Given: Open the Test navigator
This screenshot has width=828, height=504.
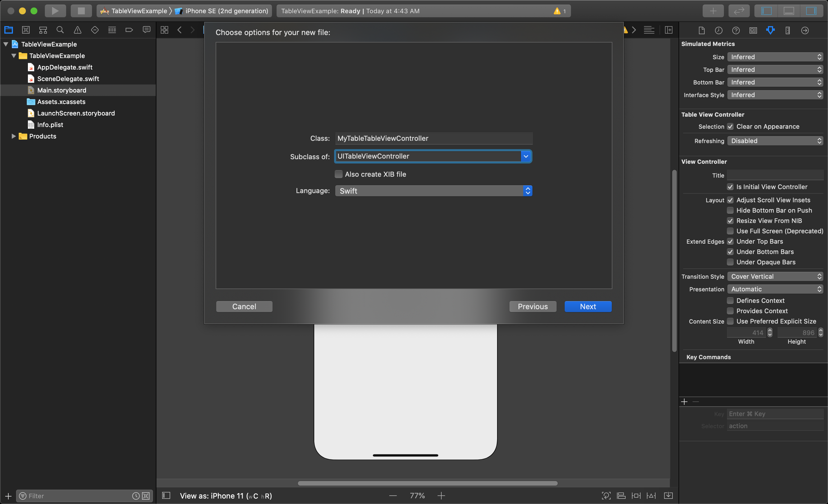Looking at the screenshot, I should (x=95, y=30).
